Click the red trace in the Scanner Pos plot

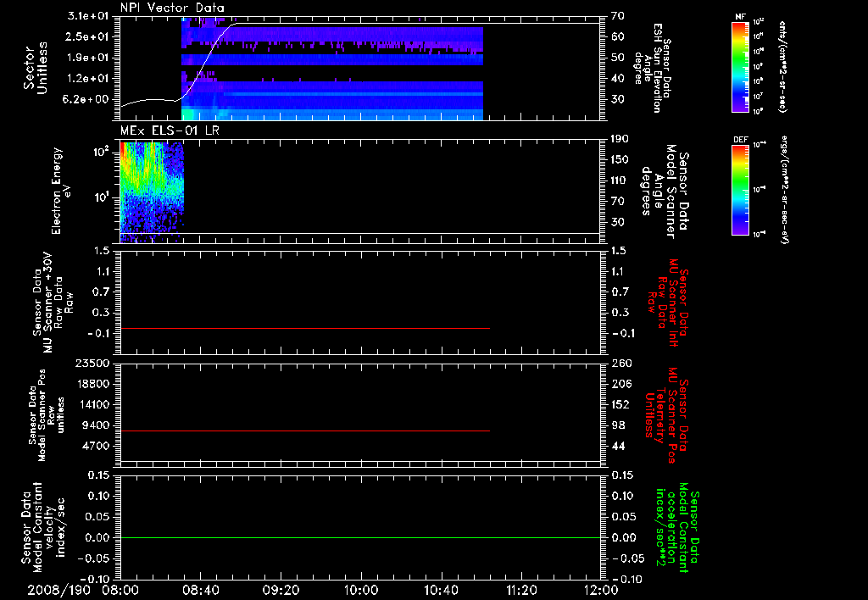(x=304, y=431)
